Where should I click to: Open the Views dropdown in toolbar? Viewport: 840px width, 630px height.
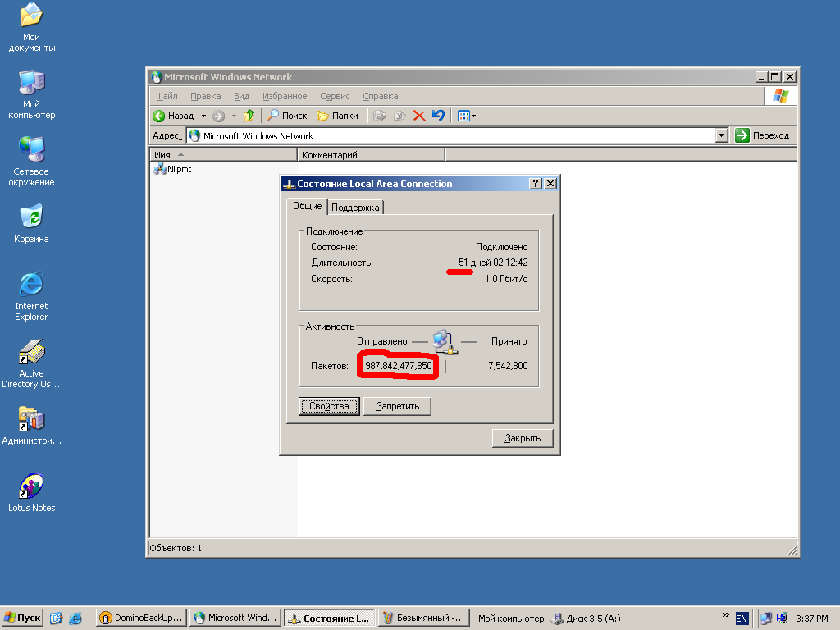tap(467, 116)
